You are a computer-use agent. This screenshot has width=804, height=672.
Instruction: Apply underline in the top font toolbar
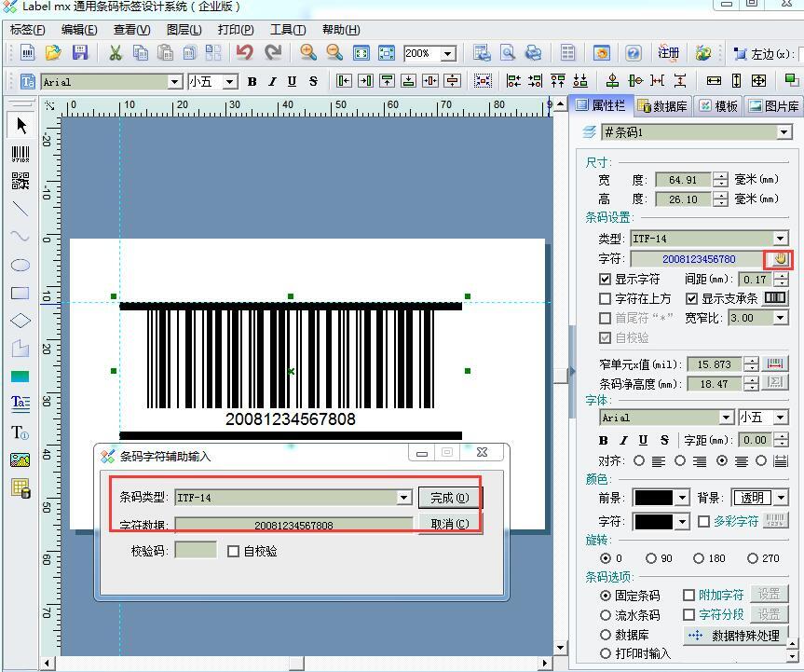pos(293,81)
